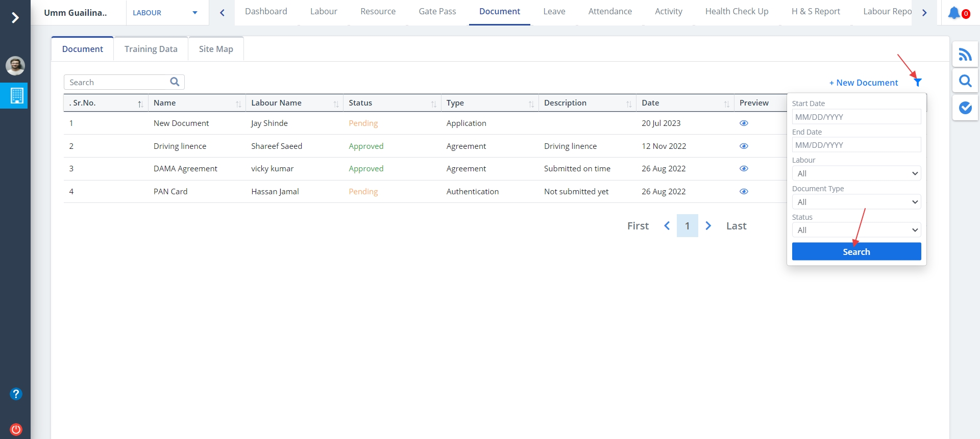Open the Status filter dropdown

click(856, 230)
